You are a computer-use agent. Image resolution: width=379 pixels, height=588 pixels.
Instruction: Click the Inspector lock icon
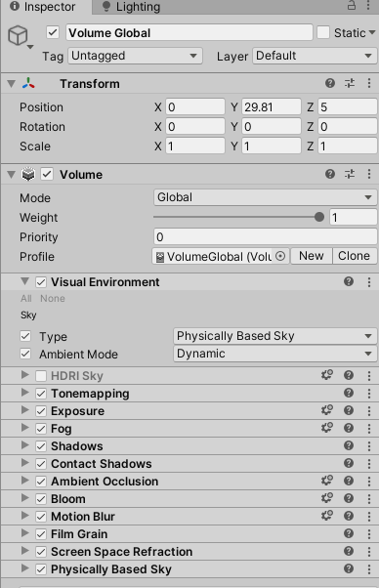(x=352, y=5)
